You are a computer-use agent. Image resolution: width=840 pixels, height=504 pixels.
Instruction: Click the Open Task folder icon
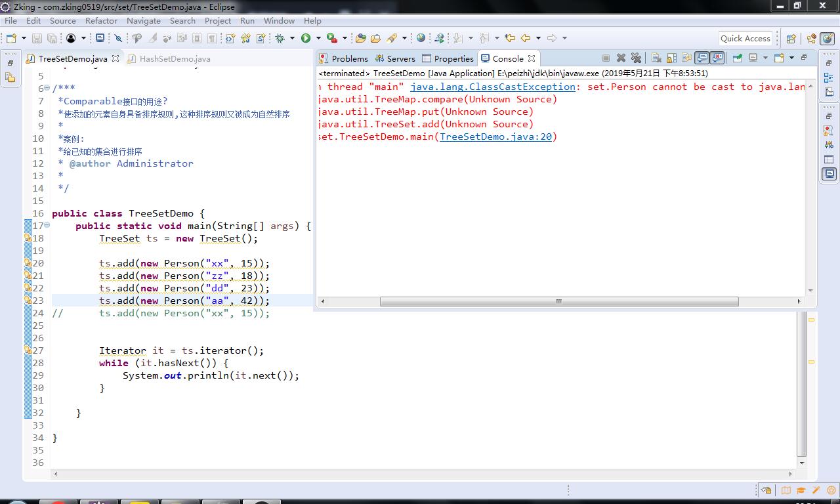(375, 38)
